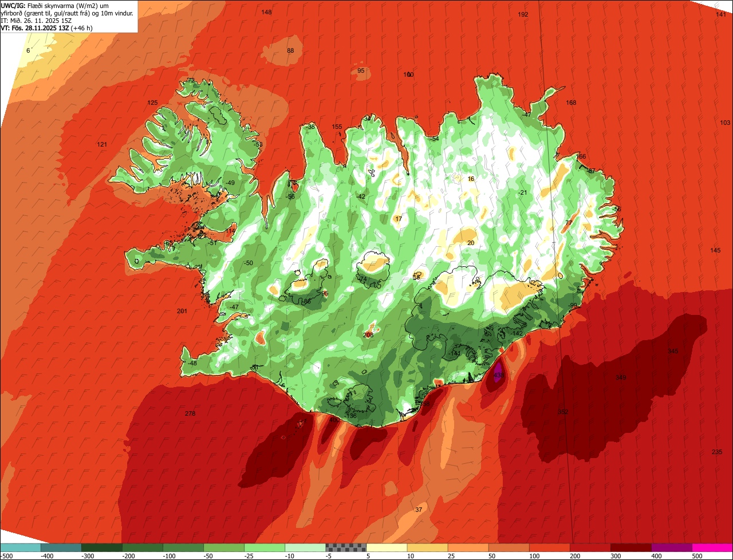Click the legend swatch between -300 and -200
Image resolution: width=733 pixels, height=560 pixels.
point(102,547)
